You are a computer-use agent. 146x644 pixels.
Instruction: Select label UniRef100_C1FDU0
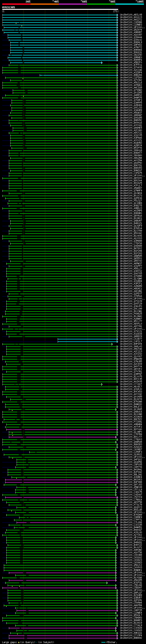pyautogui.click(x=131, y=77)
